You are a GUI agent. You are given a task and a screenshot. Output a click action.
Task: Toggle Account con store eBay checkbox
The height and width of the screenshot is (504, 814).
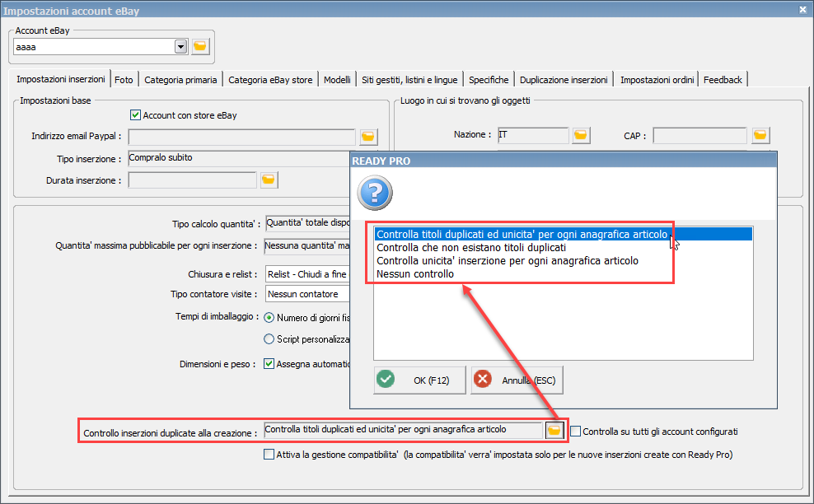click(x=135, y=114)
